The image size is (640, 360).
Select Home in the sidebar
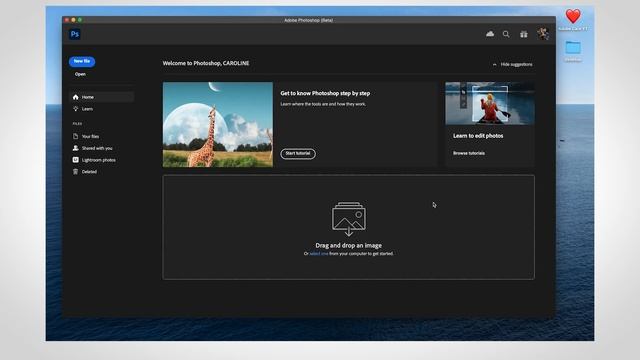pos(102,97)
